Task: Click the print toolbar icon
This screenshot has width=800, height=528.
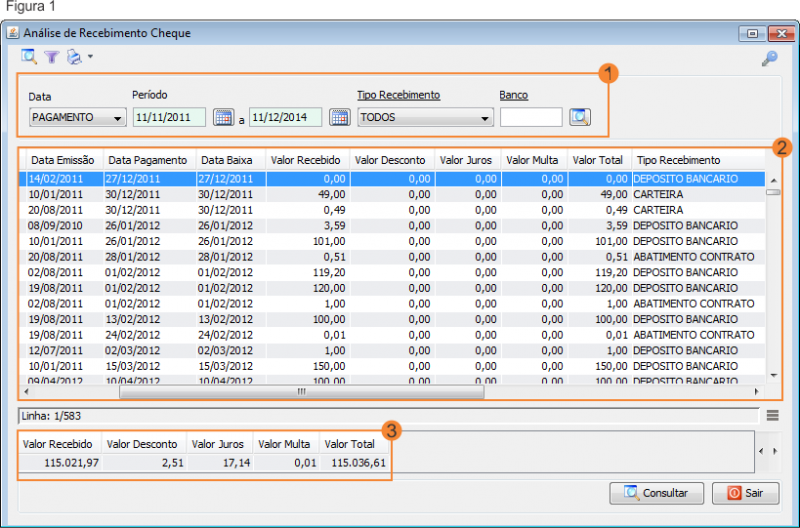Action: tap(74, 57)
